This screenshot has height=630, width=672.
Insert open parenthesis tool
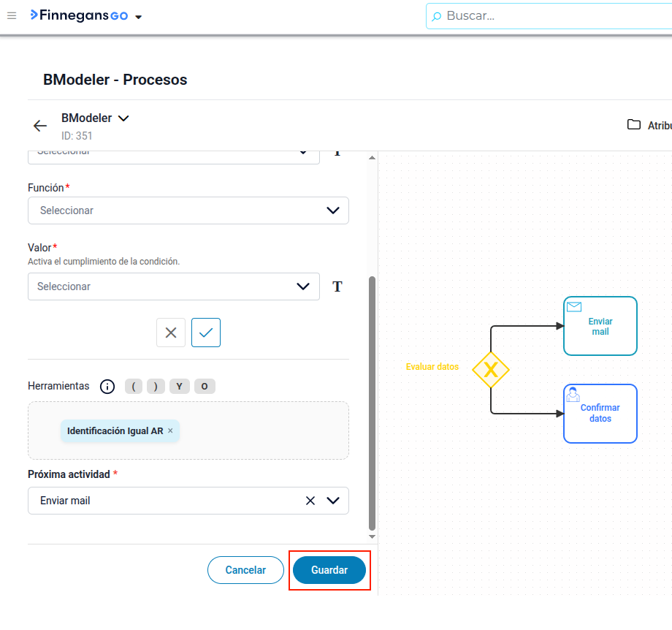[134, 387]
